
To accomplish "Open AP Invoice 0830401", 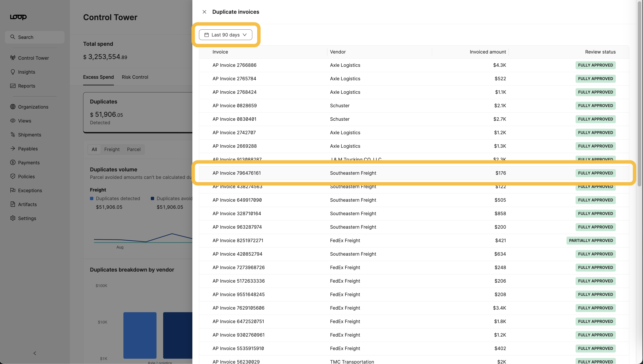I will pyautogui.click(x=414, y=119).
